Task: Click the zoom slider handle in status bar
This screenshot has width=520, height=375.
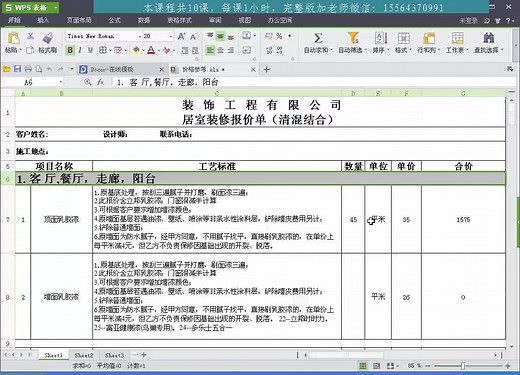Action: tap(463, 366)
